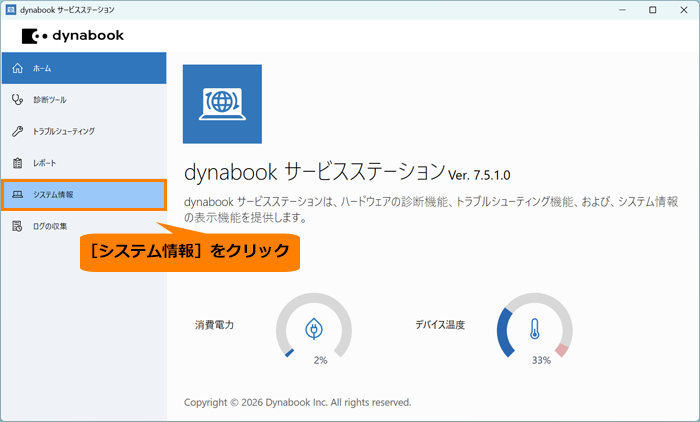Click the デバイス温度 label
This screenshot has height=422, width=700.
(440, 325)
